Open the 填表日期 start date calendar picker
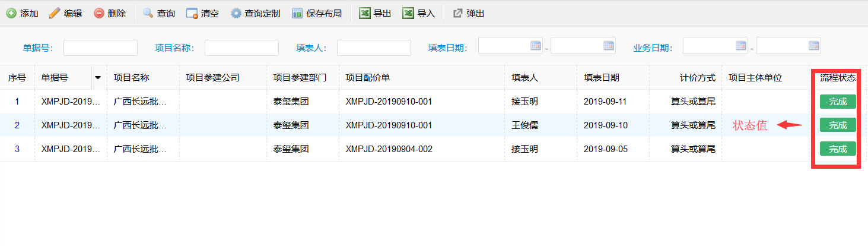Screen dimensions: 868x246 (x=536, y=45)
